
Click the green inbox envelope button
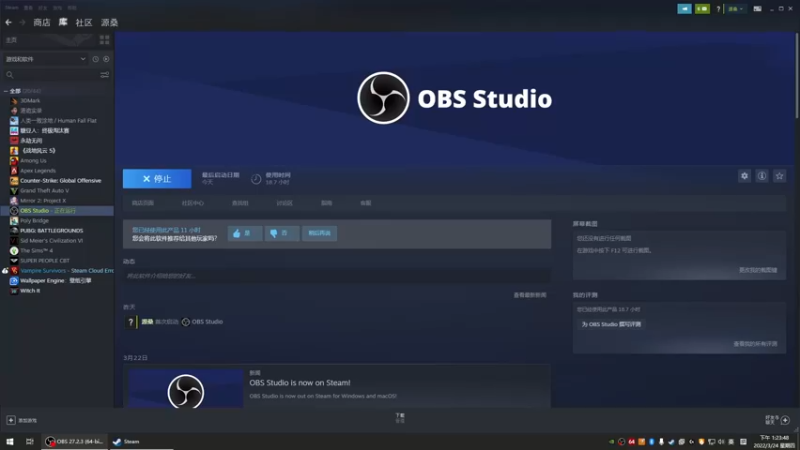pos(702,9)
